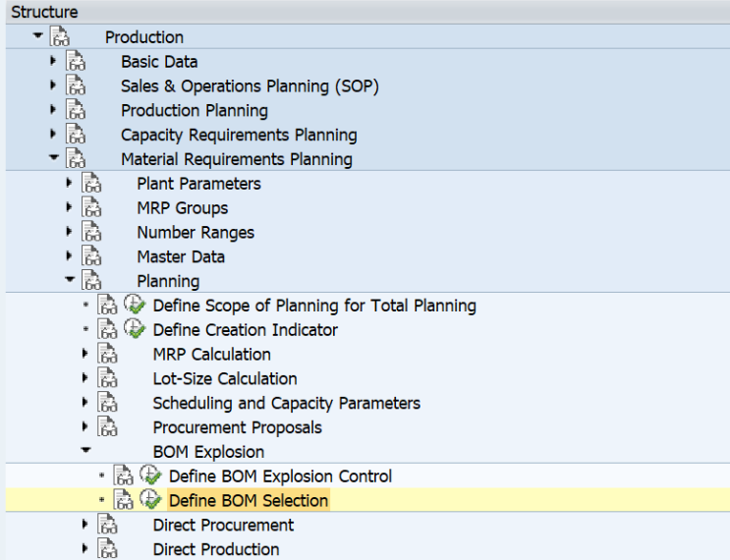Open the documentation icon beside Plant Parameters
This screenshot has height=560, width=730.
coord(91,183)
